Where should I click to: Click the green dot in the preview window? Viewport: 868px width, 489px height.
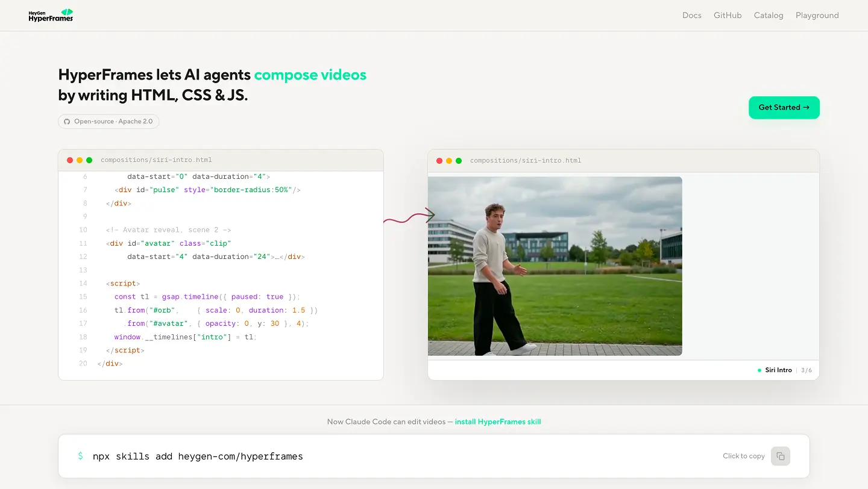click(x=459, y=161)
